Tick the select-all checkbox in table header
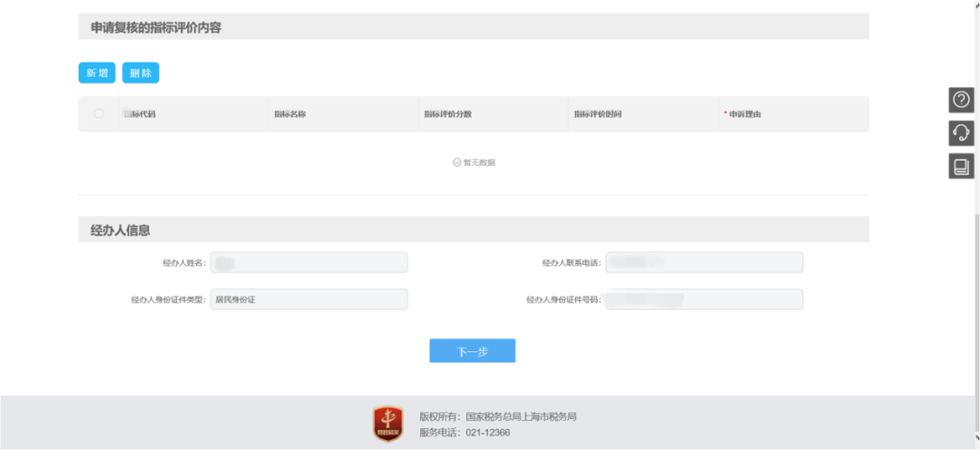The height and width of the screenshot is (450, 980). tap(99, 114)
